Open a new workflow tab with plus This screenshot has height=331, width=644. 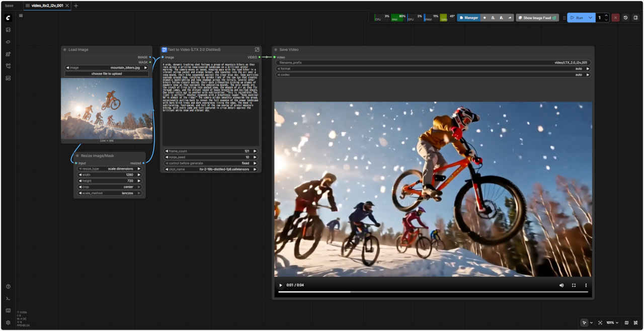click(76, 6)
